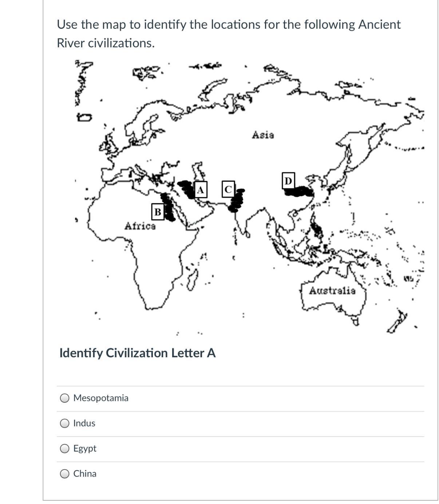The image size is (439, 504).
Task: Click the letter B box on map
Action: point(158,212)
